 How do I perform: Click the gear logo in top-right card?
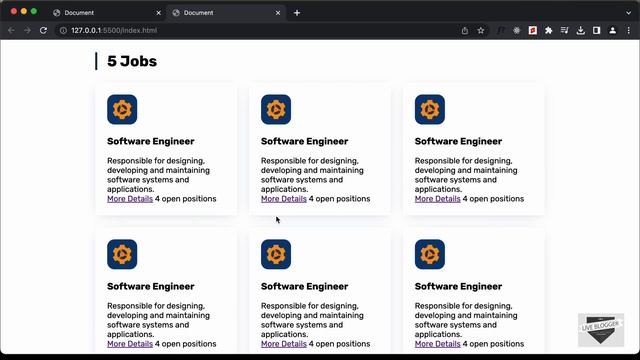pos(430,109)
